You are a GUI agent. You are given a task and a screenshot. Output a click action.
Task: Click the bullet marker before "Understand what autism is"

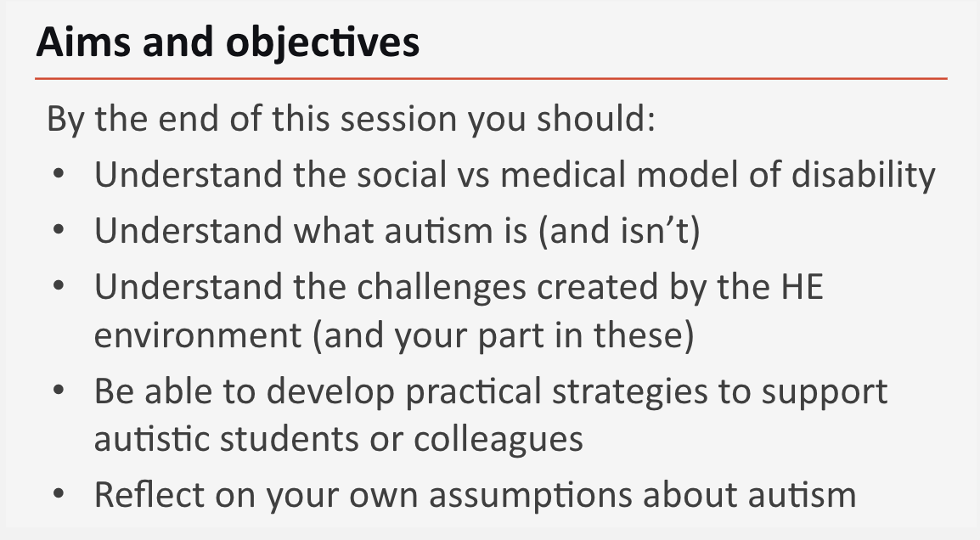58,231
